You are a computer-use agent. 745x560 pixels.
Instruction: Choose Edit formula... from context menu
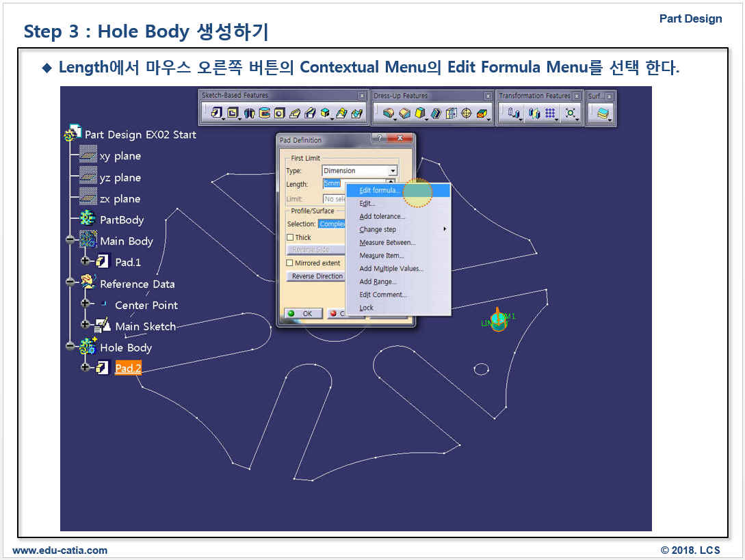(380, 190)
